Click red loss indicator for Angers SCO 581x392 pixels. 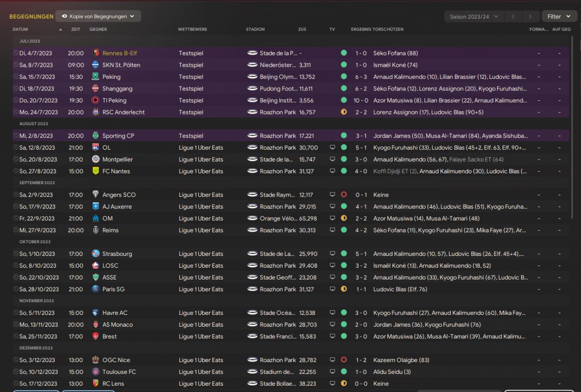pyautogui.click(x=344, y=195)
